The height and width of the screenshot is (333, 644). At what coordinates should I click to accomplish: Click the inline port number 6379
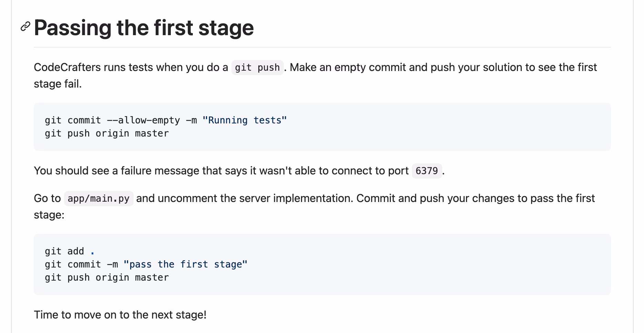pos(426,171)
